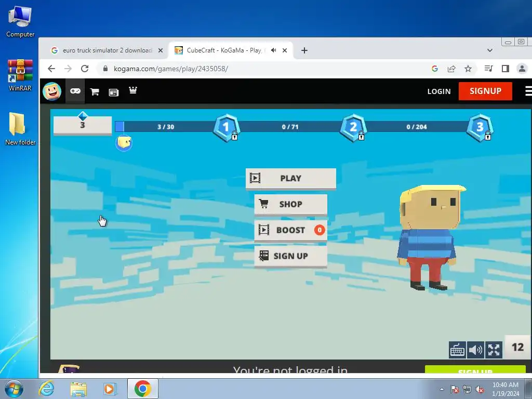This screenshot has height=399, width=532.
Task: Open the media controls icon
Action: [x=488, y=69]
